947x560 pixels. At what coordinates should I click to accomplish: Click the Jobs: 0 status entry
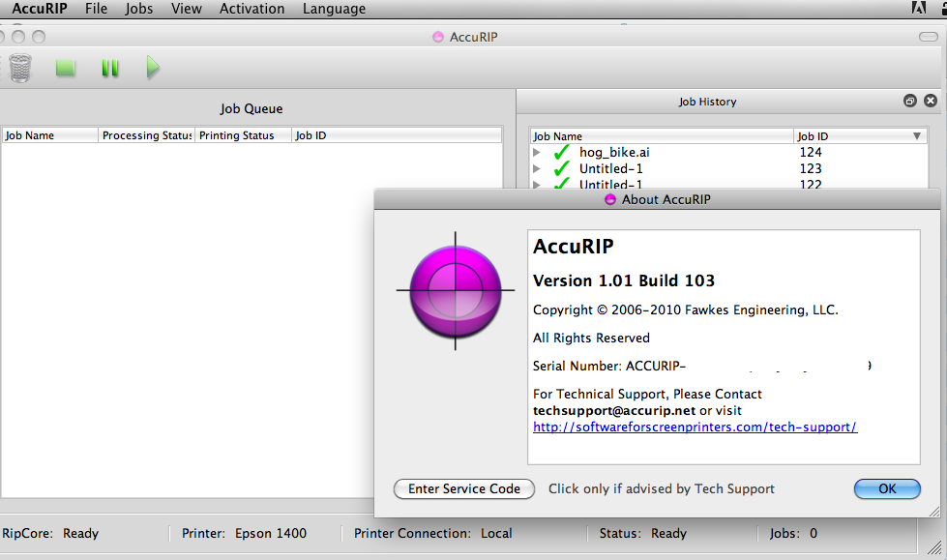(x=793, y=534)
